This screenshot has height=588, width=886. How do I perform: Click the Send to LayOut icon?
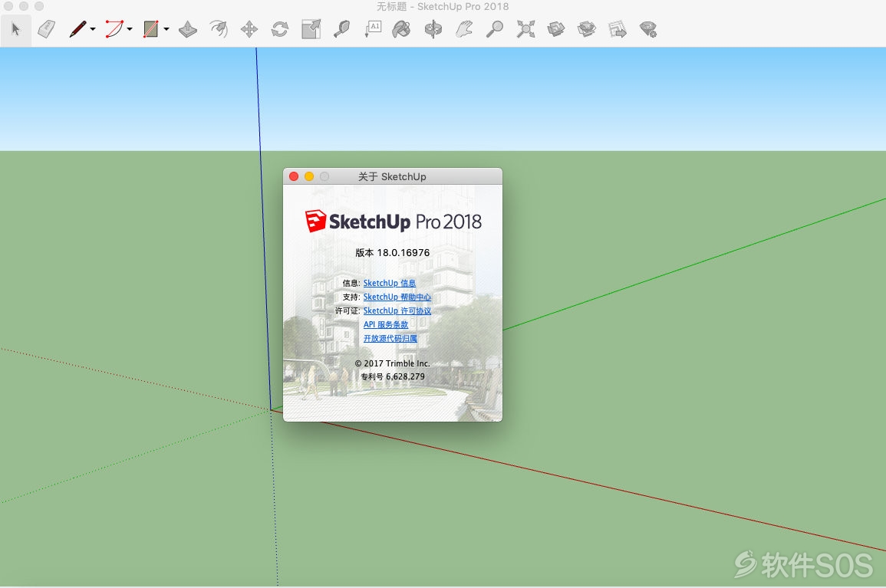pyautogui.click(x=617, y=29)
